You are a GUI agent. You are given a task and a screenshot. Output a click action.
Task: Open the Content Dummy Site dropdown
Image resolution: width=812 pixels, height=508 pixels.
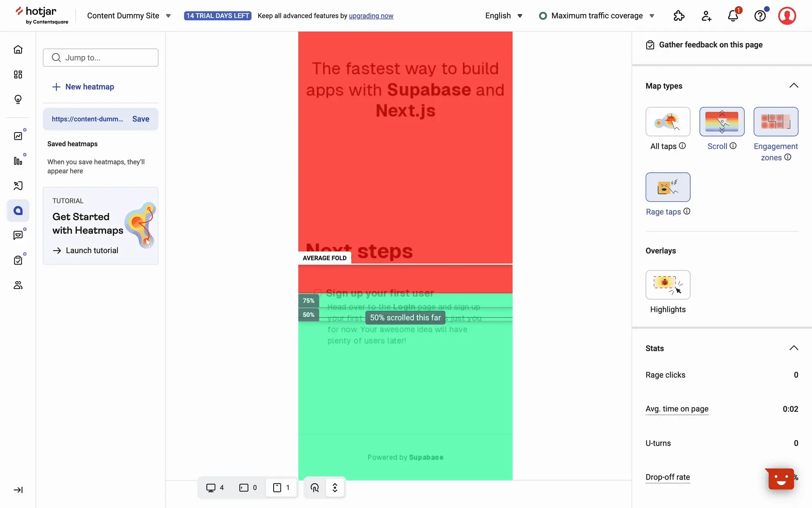tap(129, 16)
